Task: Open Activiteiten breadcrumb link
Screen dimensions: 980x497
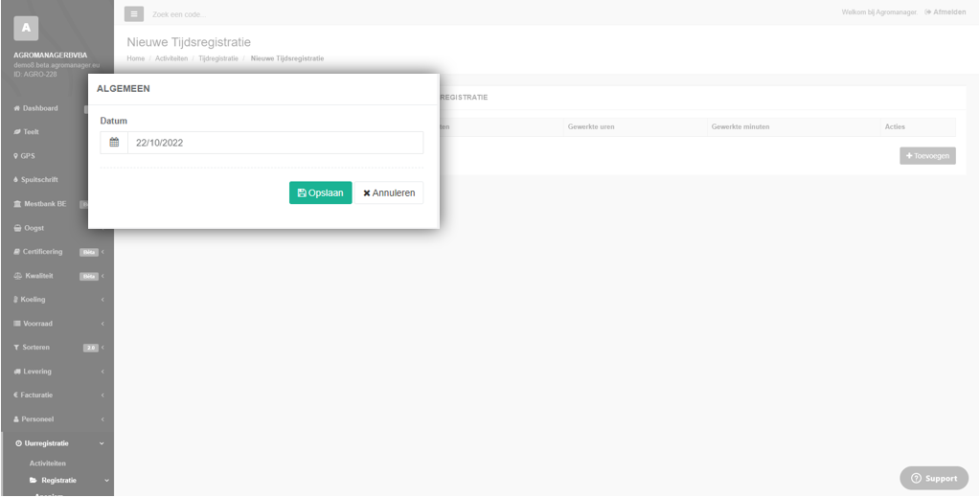Action: (x=171, y=58)
